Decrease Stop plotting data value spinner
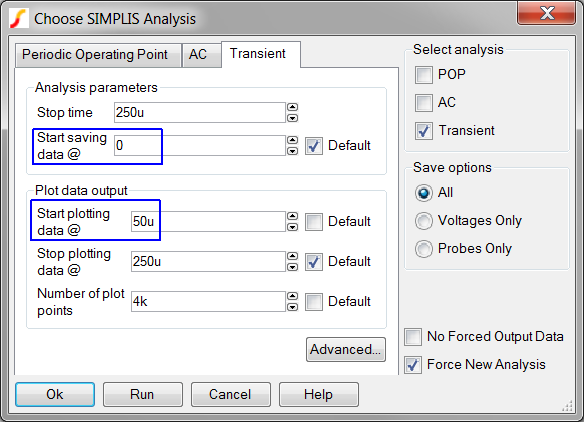 click(x=293, y=267)
